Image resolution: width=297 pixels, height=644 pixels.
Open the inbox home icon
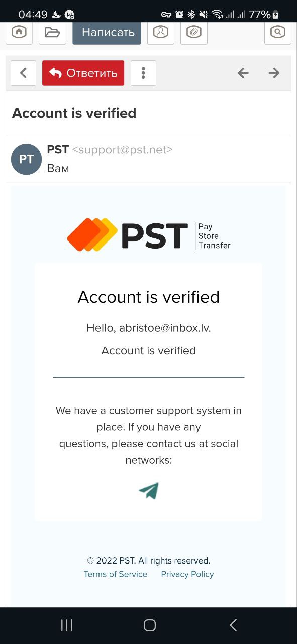(19, 33)
